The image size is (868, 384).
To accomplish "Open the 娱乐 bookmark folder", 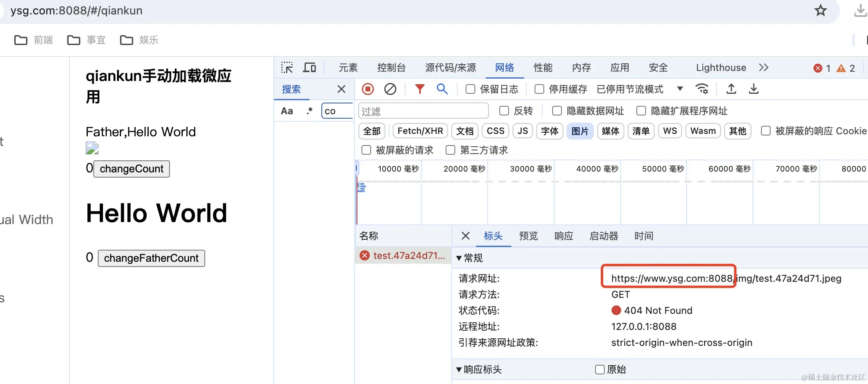I will 139,40.
